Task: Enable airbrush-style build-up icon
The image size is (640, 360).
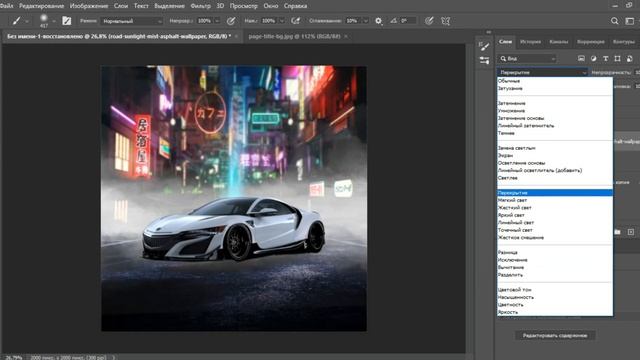Action: [x=296, y=21]
